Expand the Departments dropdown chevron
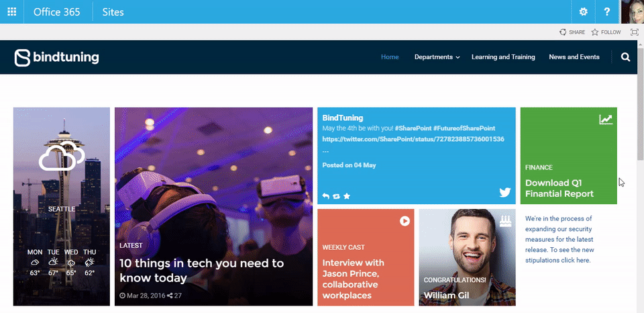The height and width of the screenshot is (313, 644). pos(458,58)
